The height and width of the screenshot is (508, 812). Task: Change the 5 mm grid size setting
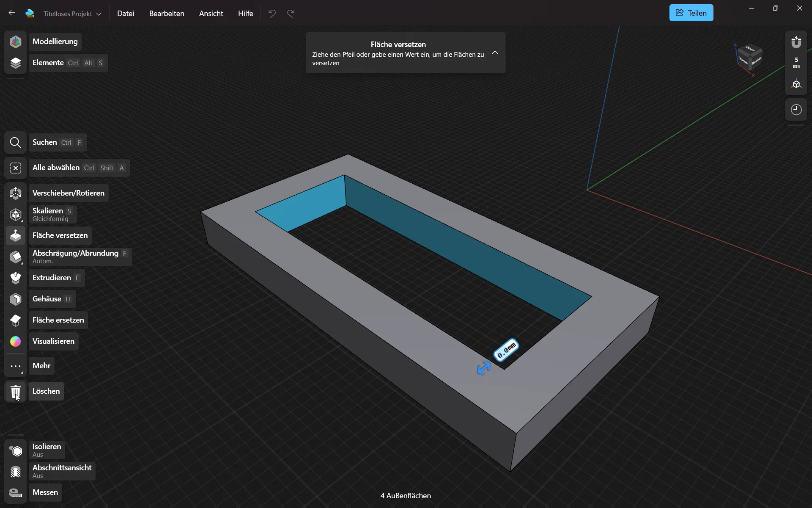click(x=796, y=63)
